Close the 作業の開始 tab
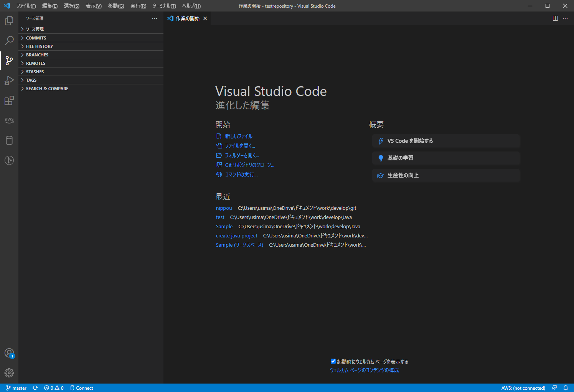574x392 pixels. click(x=205, y=18)
